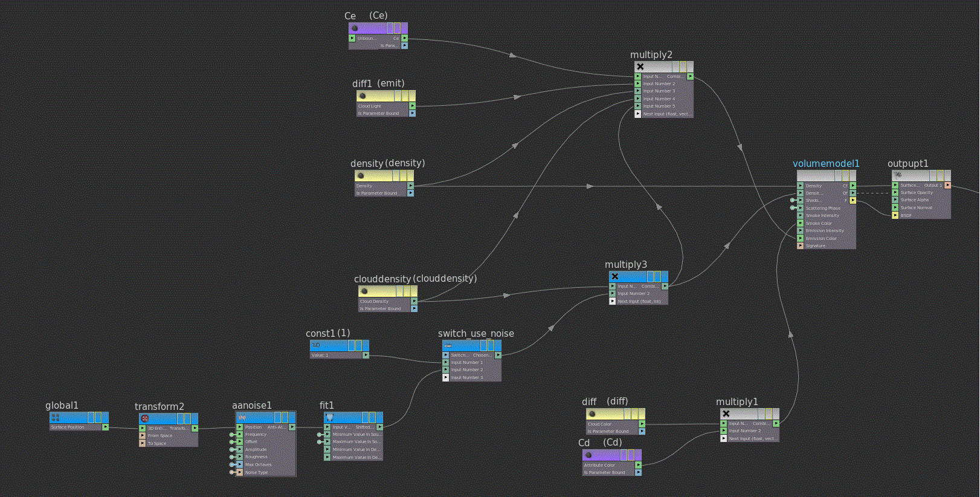
Task: Select the volumemodel1 node label
Action: pyautogui.click(x=826, y=163)
